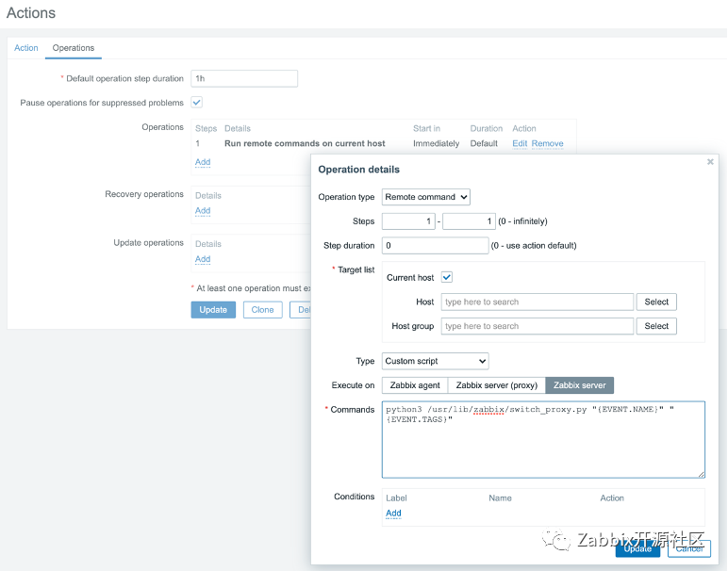Add a recovery operation

(x=203, y=210)
